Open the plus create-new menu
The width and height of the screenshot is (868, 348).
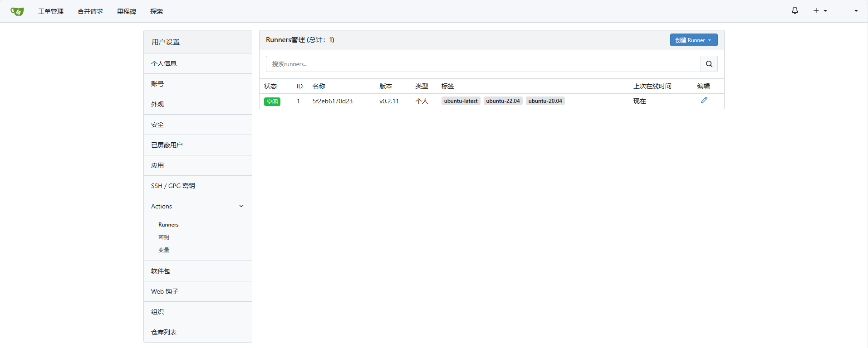click(819, 10)
